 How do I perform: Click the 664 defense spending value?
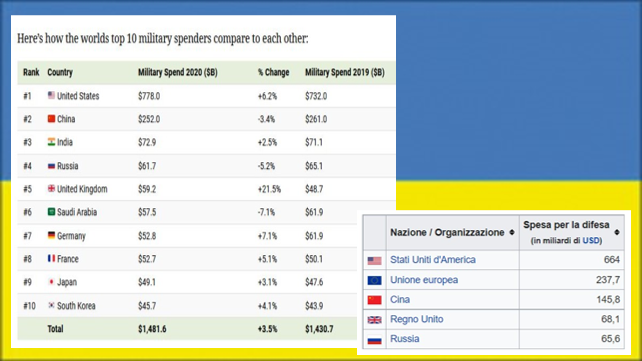coord(612,260)
